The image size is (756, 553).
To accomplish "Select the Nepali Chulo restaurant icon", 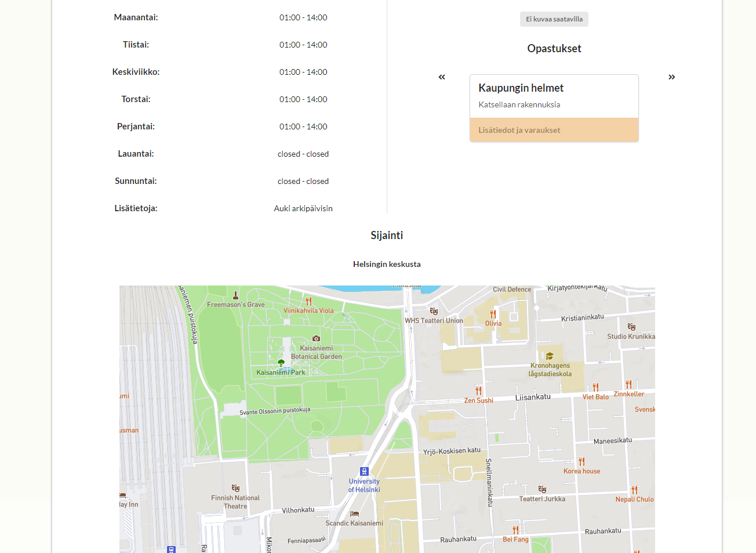I will pyautogui.click(x=634, y=490).
